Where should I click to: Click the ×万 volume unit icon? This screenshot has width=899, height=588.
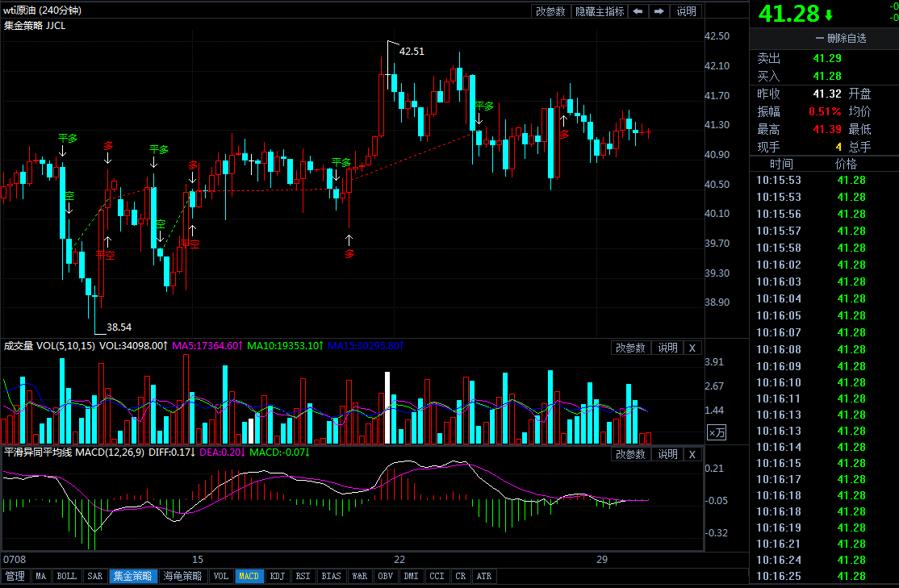pos(716,432)
